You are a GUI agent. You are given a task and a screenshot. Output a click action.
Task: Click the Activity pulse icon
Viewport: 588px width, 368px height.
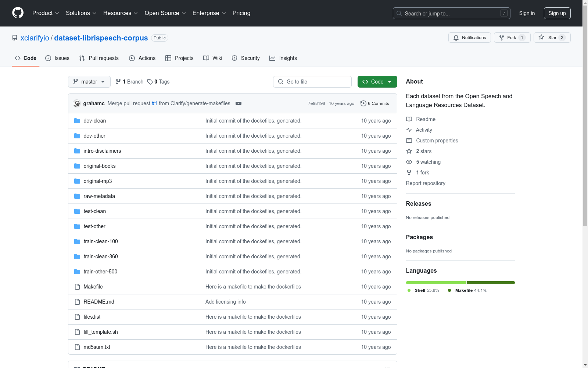409,130
